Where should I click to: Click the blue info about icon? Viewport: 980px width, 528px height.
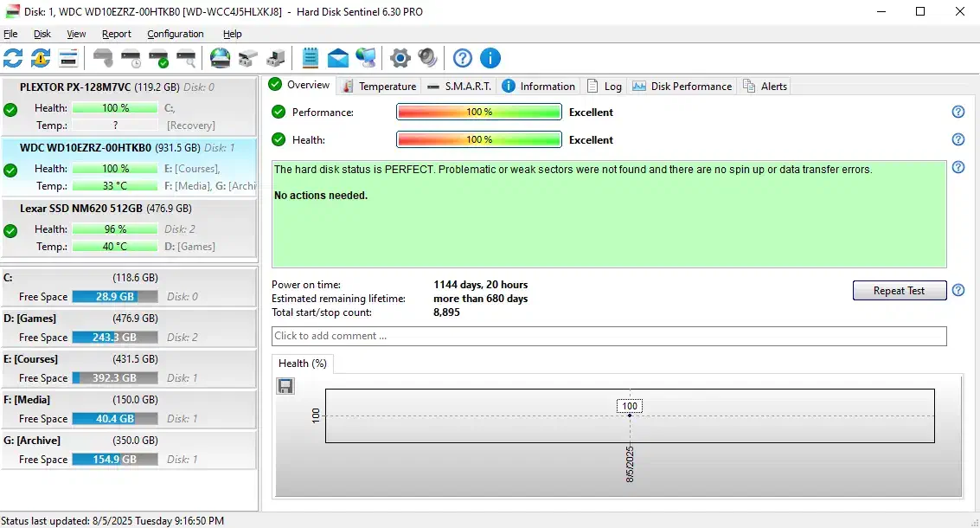coord(490,58)
